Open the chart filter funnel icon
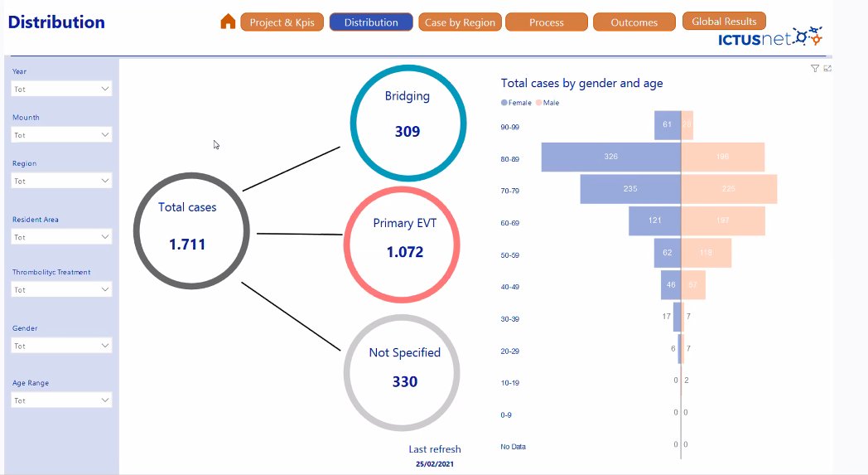The image size is (868, 475). click(x=814, y=68)
